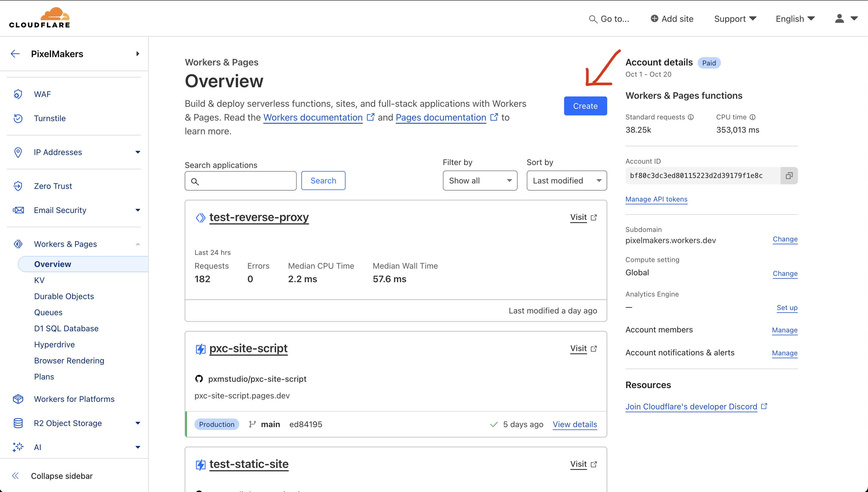Open the Workers documentation link

(x=313, y=117)
